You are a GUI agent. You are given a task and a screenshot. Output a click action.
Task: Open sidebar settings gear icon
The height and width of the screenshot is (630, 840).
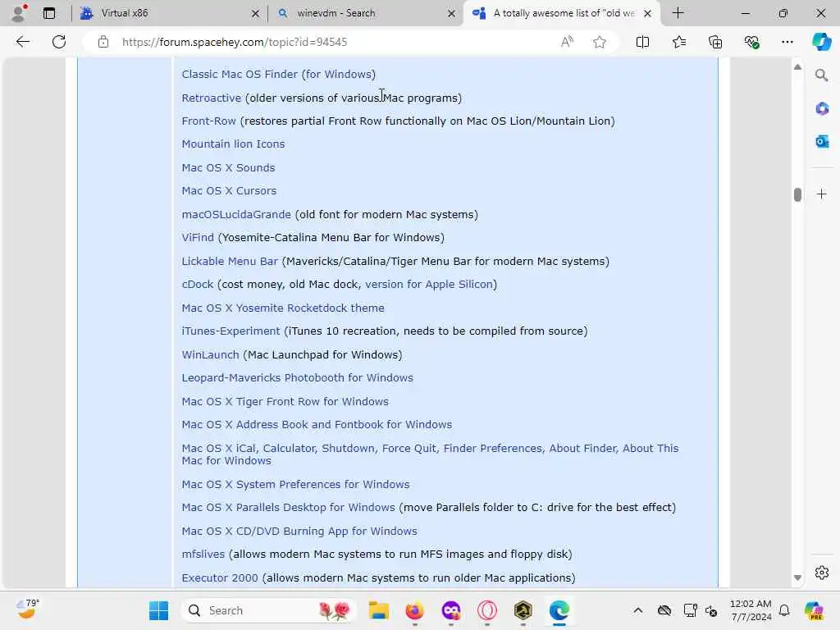[821, 573]
